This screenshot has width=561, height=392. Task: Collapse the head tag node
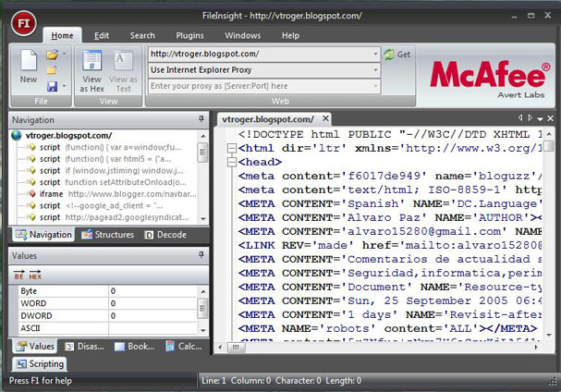pyautogui.click(x=232, y=162)
